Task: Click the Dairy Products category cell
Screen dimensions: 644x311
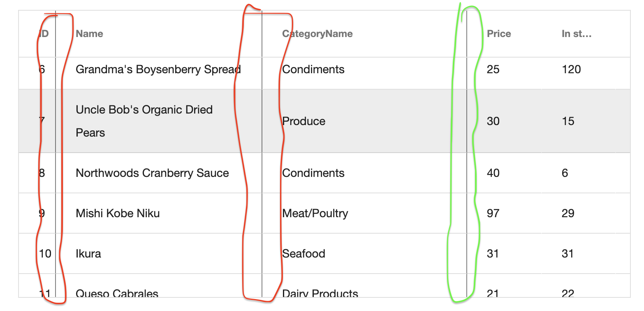Action: [x=320, y=293]
